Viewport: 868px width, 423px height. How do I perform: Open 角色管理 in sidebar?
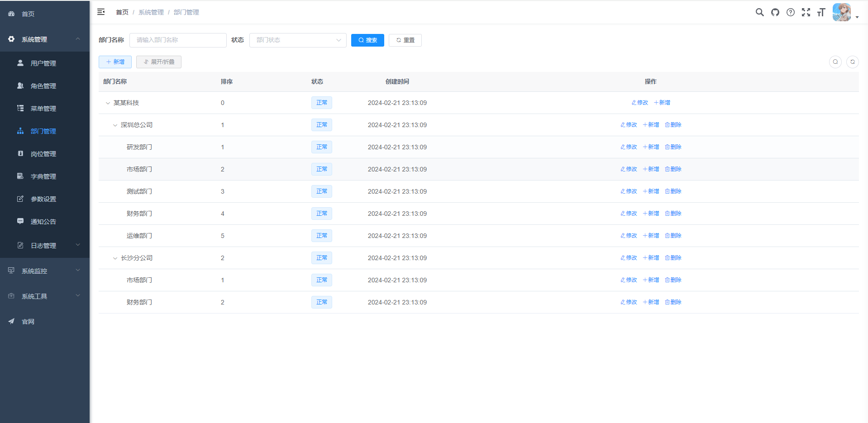[45, 86]
